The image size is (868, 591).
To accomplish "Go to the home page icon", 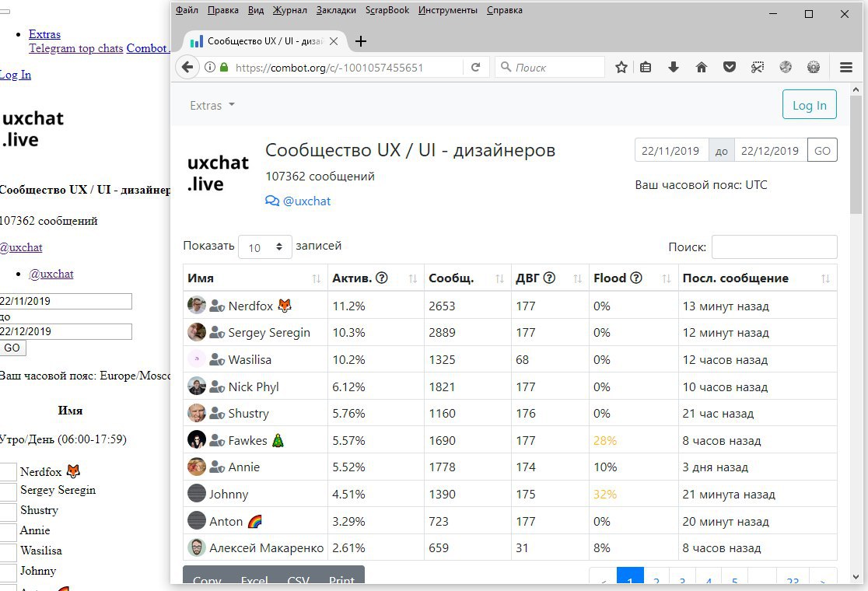I will 702,68.
